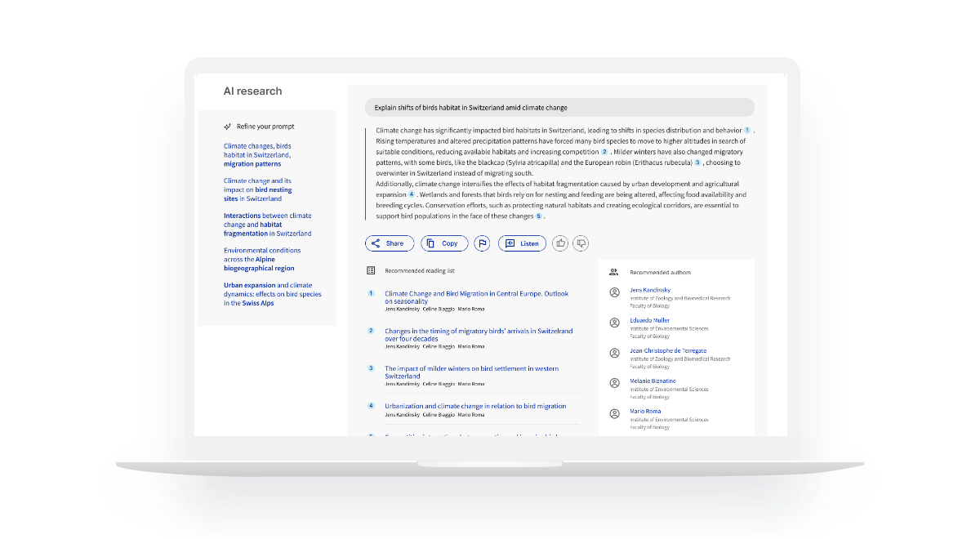Click Eduardo Muller's profile avatar icon
This screenshot has width=980, height=539.
coord(615,323)
